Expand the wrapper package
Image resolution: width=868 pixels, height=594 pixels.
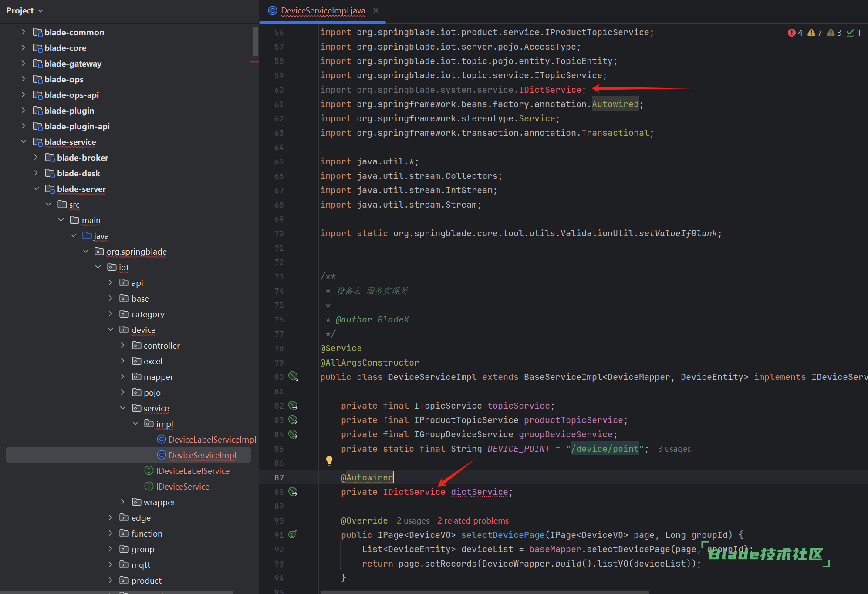[123, 502]
